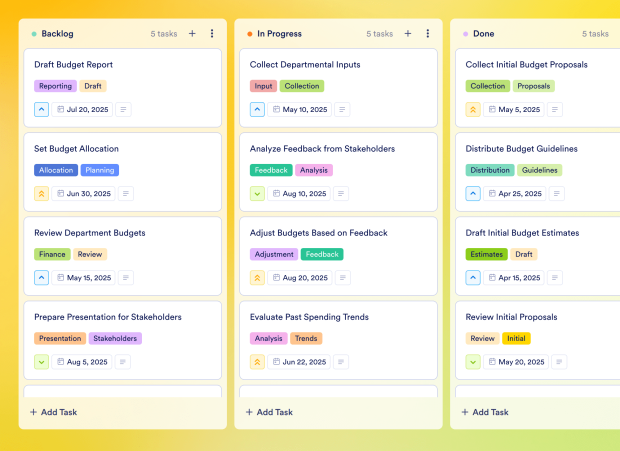Edit Jun 30, 2025 due date

pos(83,194)
